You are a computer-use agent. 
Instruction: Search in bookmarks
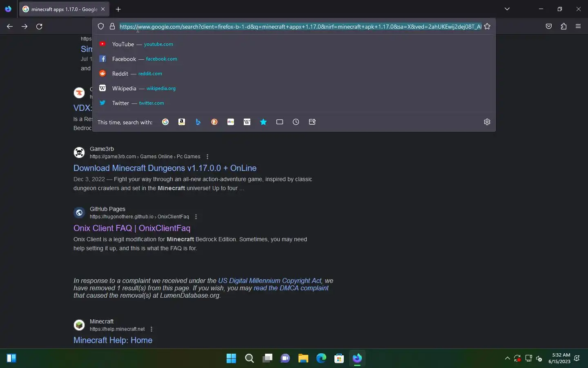pos(263,122)
